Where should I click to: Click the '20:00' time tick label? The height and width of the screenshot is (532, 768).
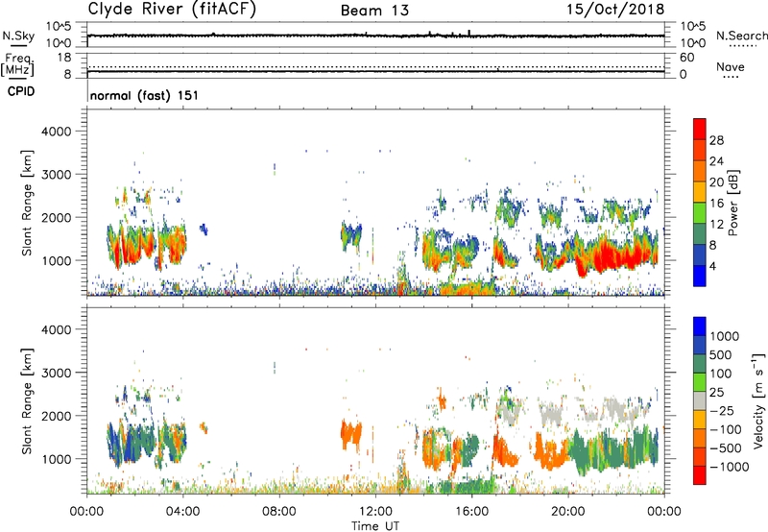coord(568,512)
